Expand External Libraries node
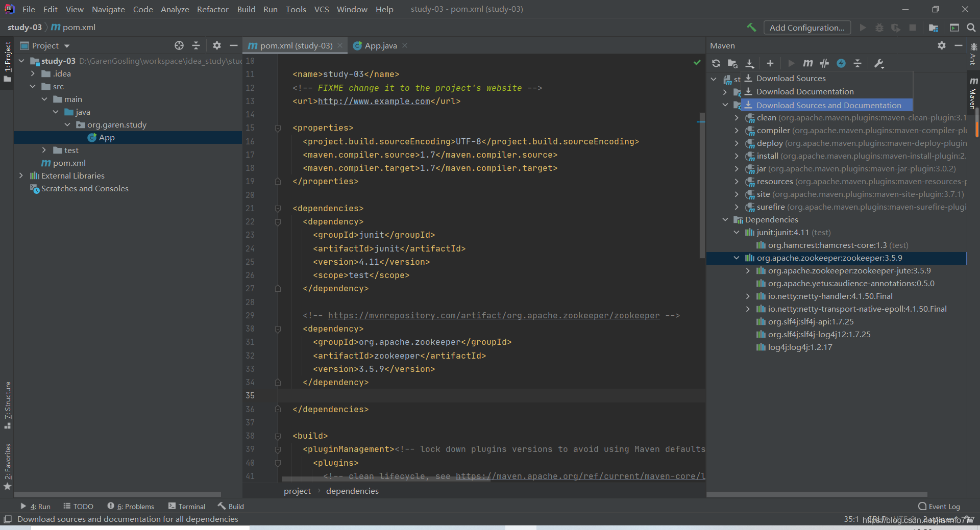The width and height of the screenshot is (980, 530). (21, 175)
